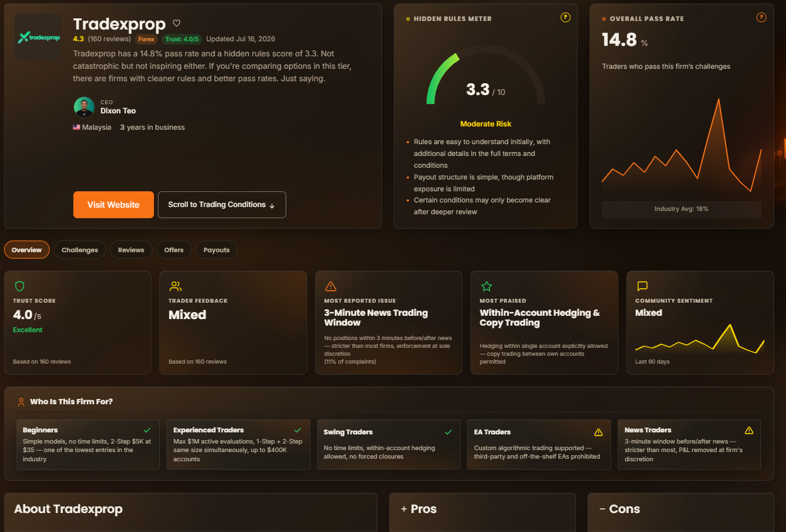The width and height of the screenshot is (786, 532).
Task: Click the Swing Traders card checkmark
Action: pos(449,432)
